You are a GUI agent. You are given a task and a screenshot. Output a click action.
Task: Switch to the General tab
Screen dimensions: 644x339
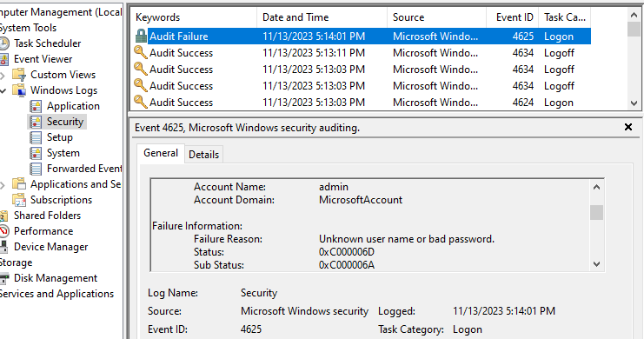(161, 153)
